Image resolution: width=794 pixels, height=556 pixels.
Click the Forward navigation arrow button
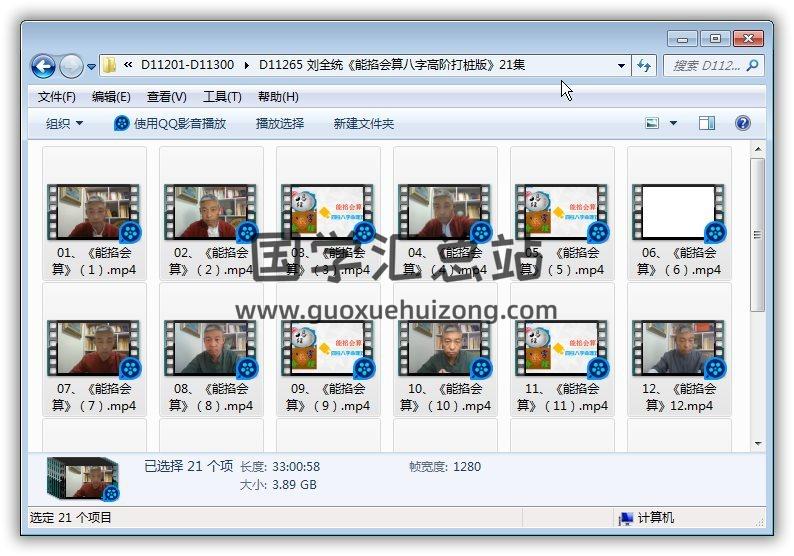point(71,66)
